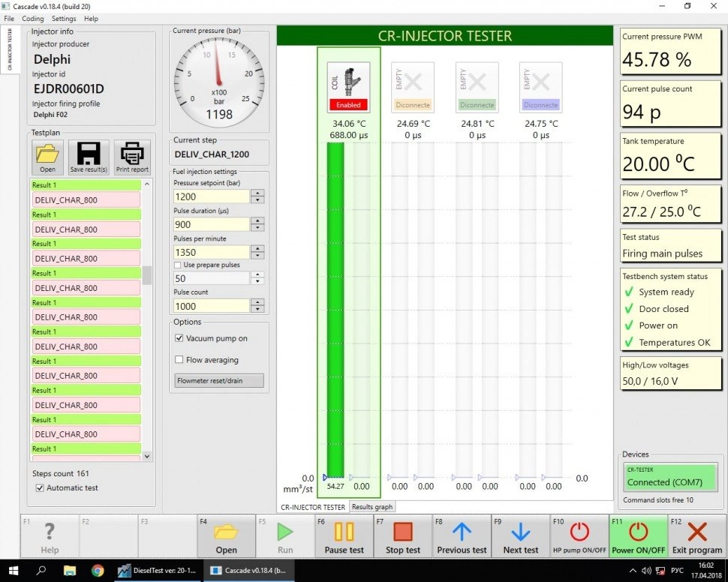Select vertical CR-INJECTOR TESTER side tab
Screen dimensions: 728x582
pyautogui.click(x=10, y=49)
